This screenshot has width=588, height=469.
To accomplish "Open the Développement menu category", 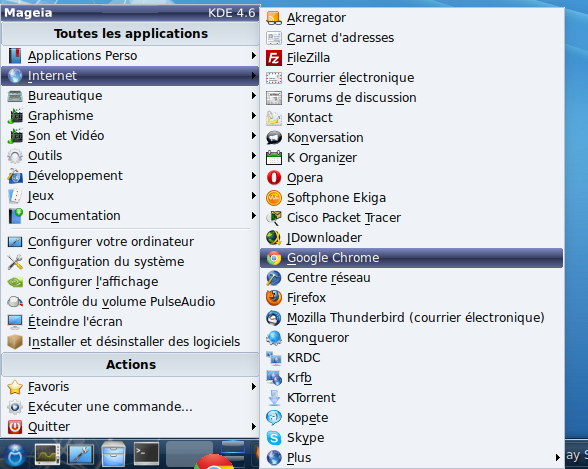I will 130,176.
